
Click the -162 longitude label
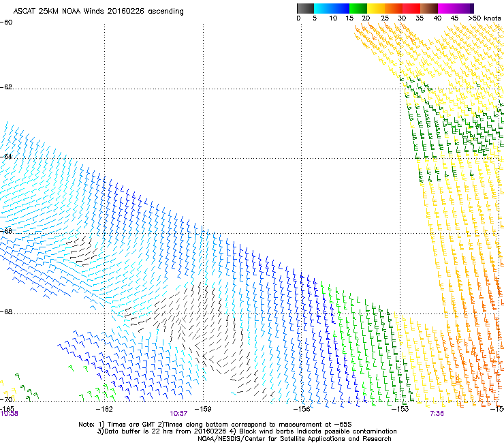click(104, 409)
